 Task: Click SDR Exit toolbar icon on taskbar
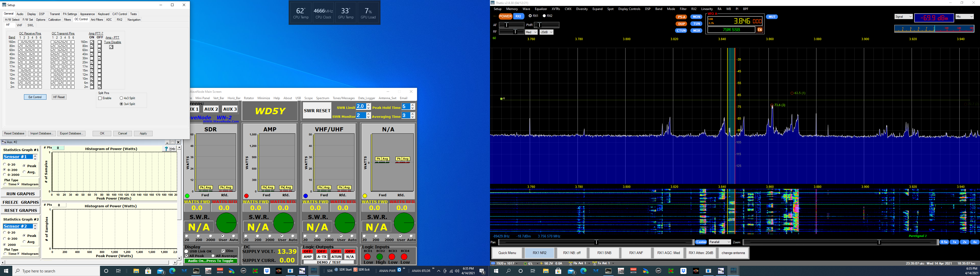tap(362, 270)
